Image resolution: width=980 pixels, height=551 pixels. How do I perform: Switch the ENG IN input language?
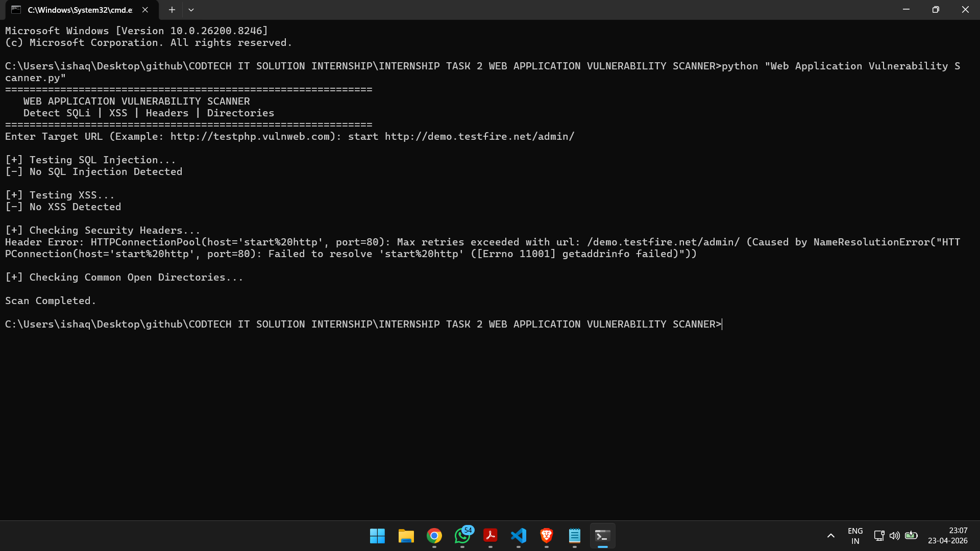click(855, 536)
